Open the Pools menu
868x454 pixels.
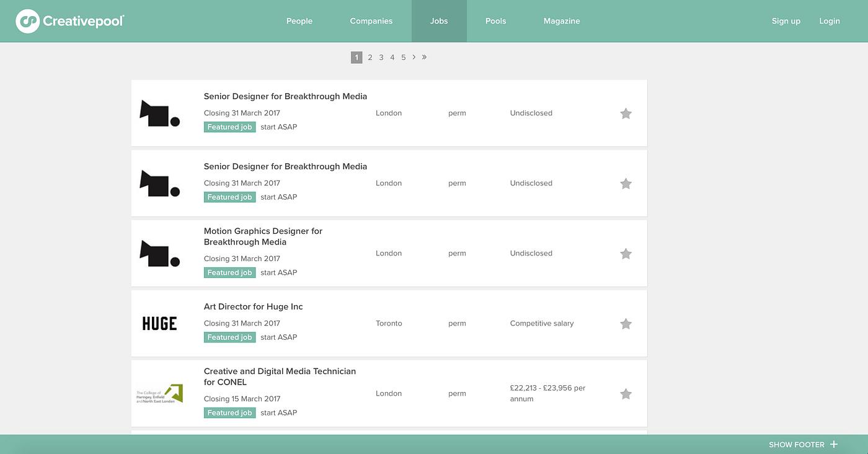tap(495, 21)
